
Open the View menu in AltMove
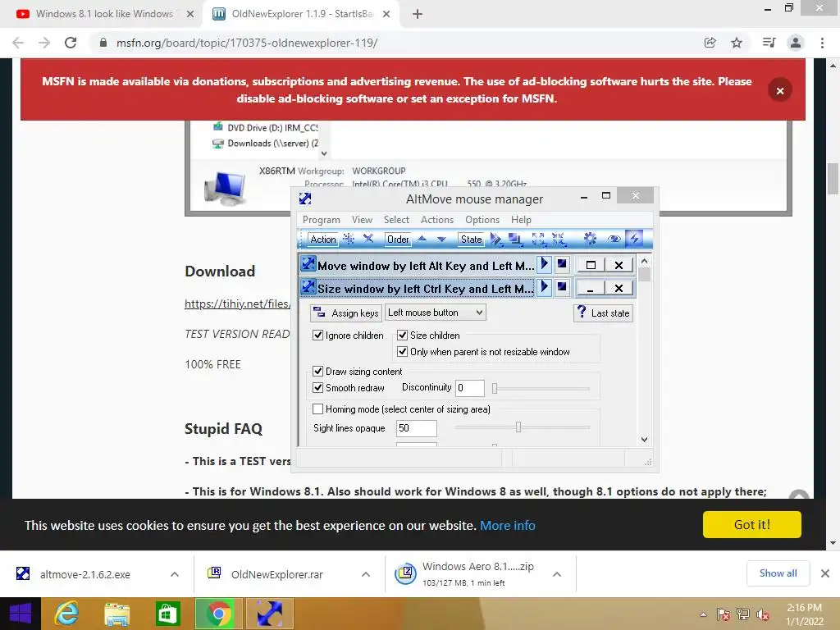[362, 220]
